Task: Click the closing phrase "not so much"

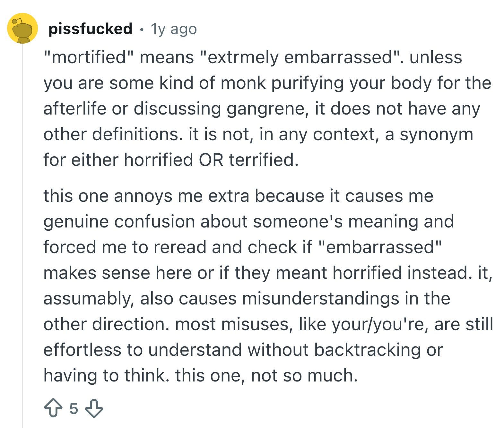Action: click(x=304, y=376)
